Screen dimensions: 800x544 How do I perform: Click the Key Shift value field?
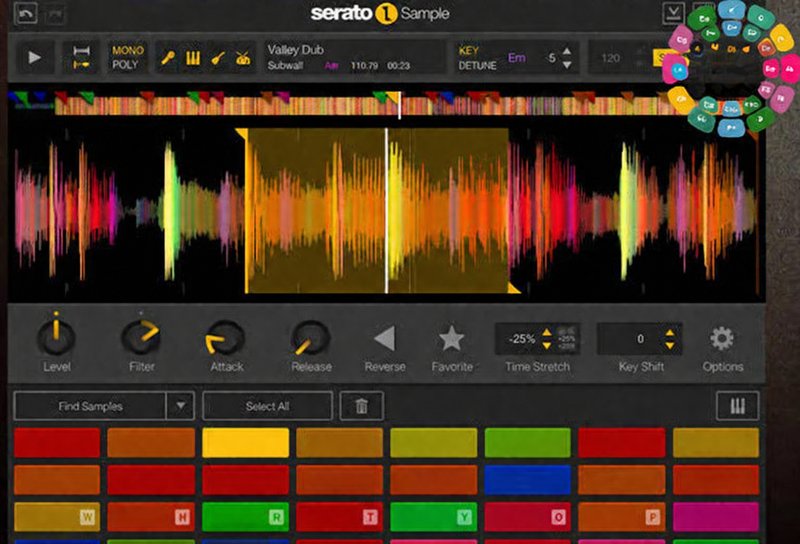640,338
